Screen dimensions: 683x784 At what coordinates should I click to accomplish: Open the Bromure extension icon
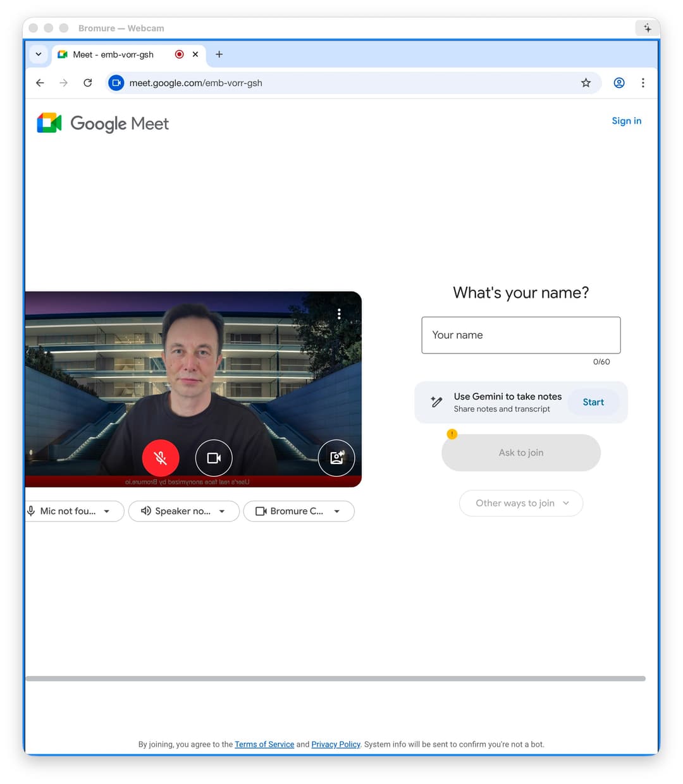coord(647,28)
